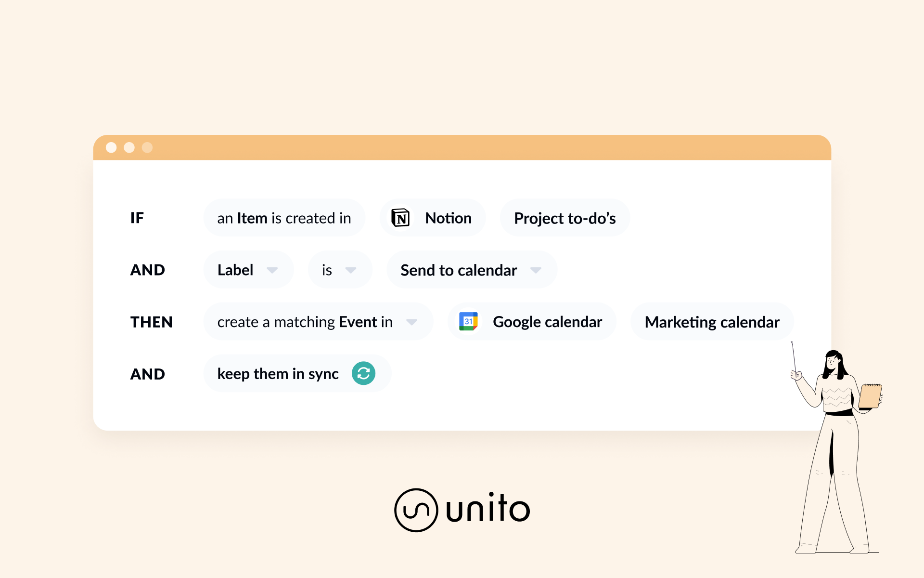
Task: Select the Marketing calendar pill
Action: tap(711, 322)
